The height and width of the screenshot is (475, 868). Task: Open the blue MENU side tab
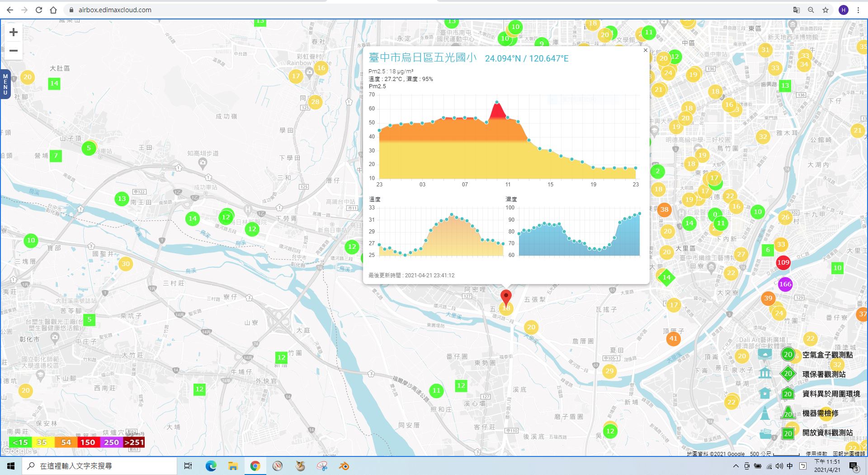[5, 84]
